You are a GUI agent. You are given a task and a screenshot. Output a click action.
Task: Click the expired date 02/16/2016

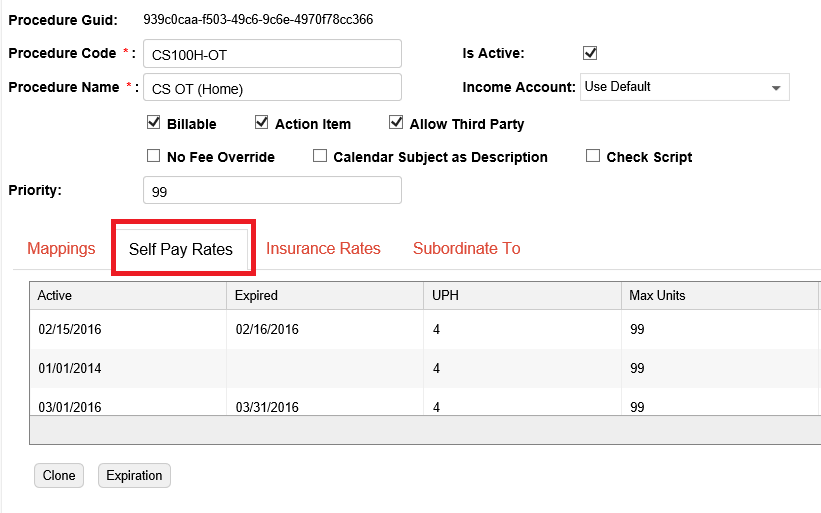click(267, 329)
